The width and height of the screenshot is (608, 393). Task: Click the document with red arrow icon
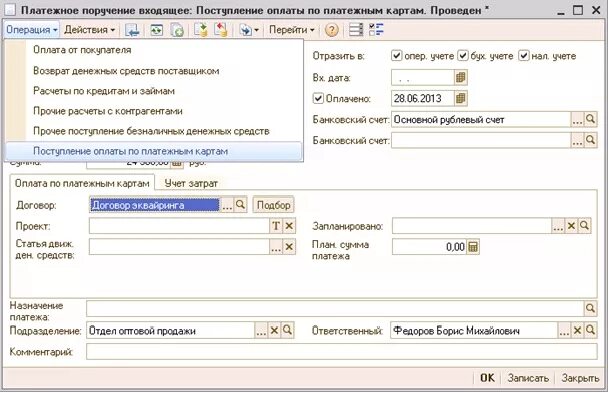(221, 30)
